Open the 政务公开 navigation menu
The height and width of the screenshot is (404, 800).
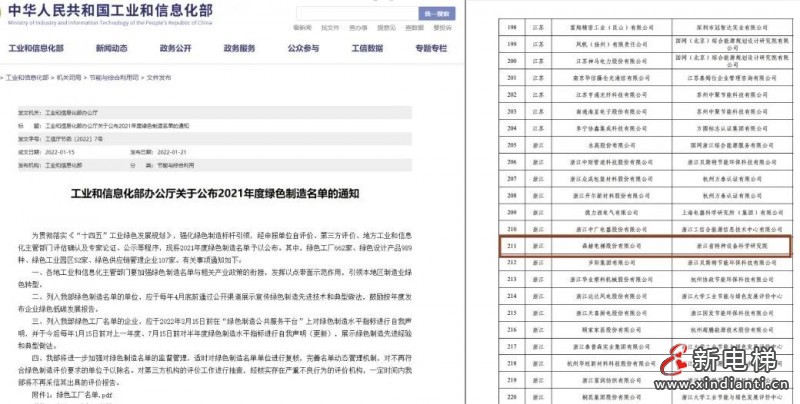[x=176, y=48]
